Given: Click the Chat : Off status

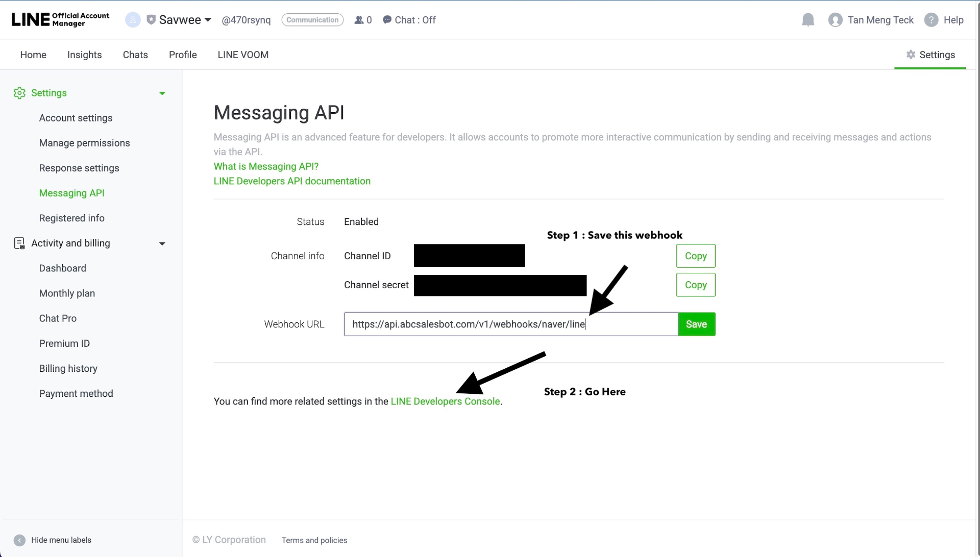Looking at the screenshot, I should pyautogui.click(x=415, y=20).
